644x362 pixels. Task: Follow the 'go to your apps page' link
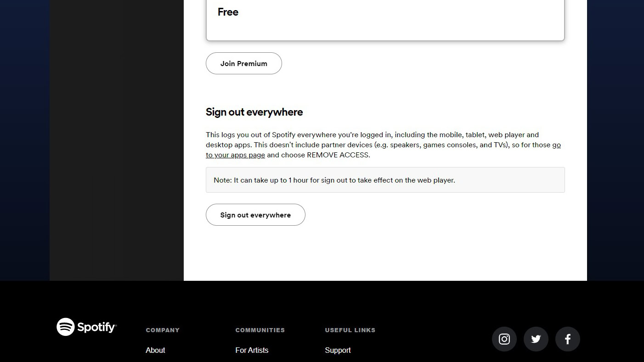pyautogui.click(x=235, y=155)
